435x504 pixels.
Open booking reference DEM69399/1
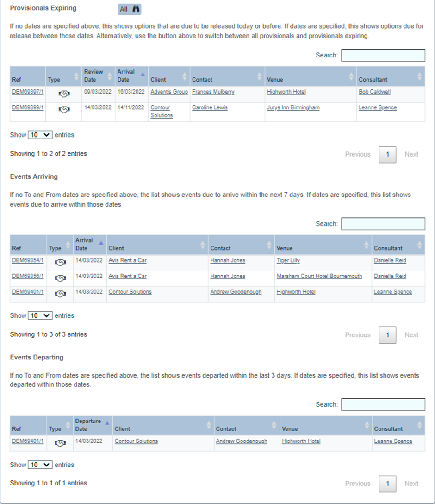click(28, 107)
